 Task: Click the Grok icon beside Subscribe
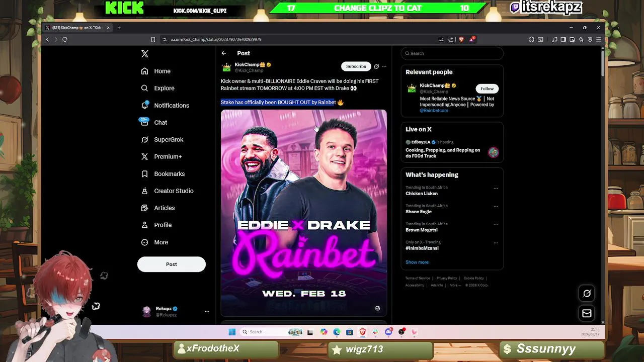click(376, 66)
